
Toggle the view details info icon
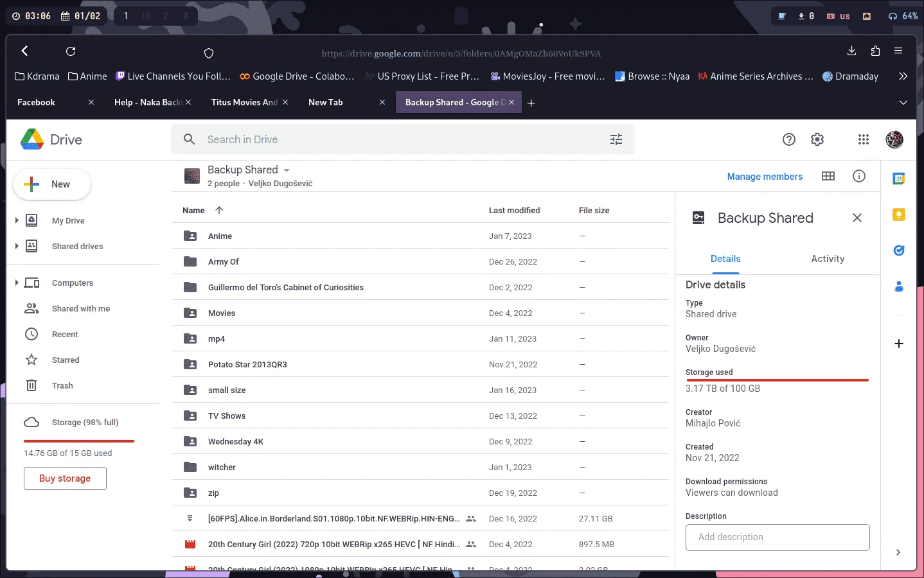pos(859,176)
